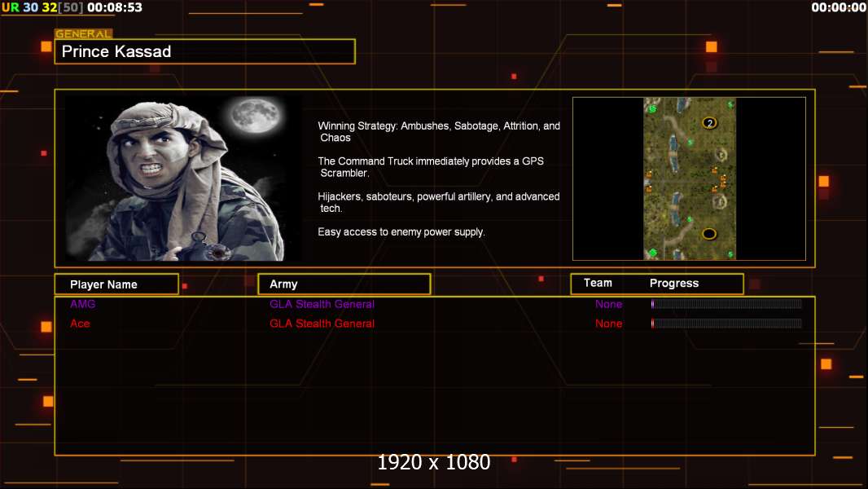Click the Army column header
This screenshot has height=489, width=868.
[x=344, y=284]
